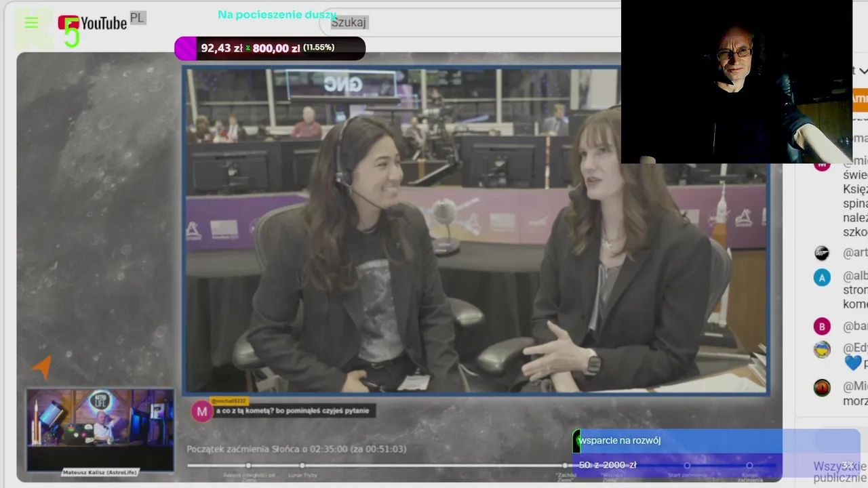Click the pink M avatar of the featured comment
This screenshot has width=868, height=488.
click(201, 411)
